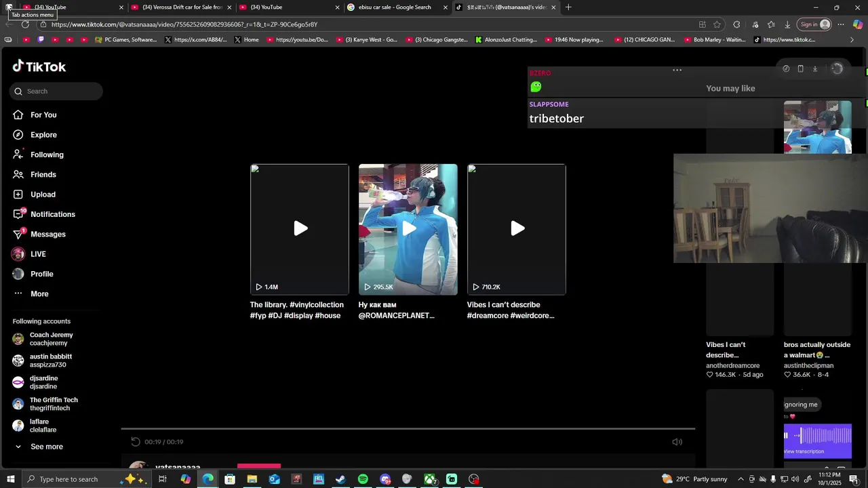868x488 pixels.
Task: Open a new browser tab
Action: pyautogui.click(x=568, y=7)
